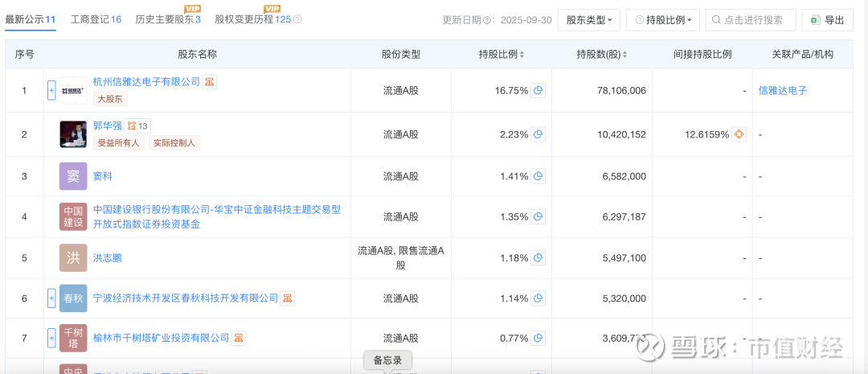Click the pie chart icon beside 1.41%

click(538, 176)
